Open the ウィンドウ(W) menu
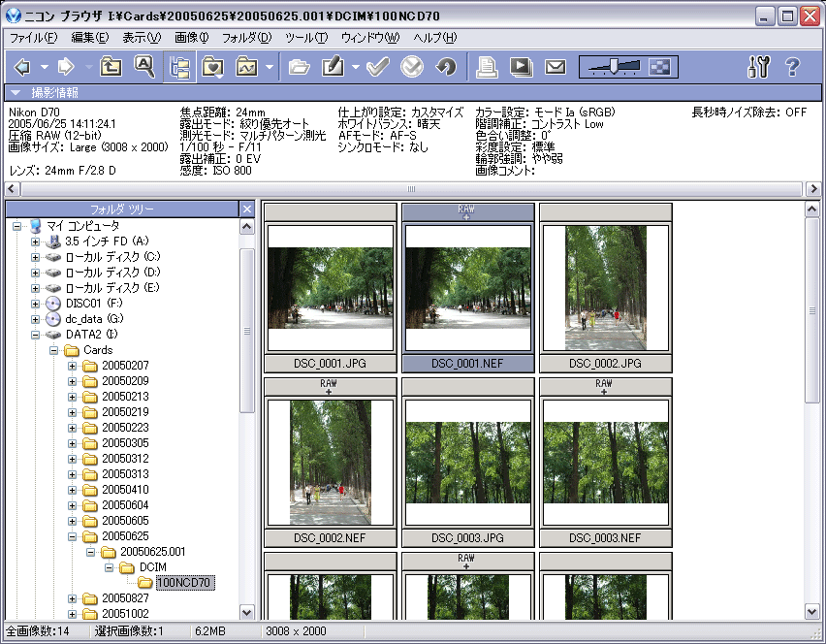Viewport: 826px width, 644px height. [x=370, y=38]
